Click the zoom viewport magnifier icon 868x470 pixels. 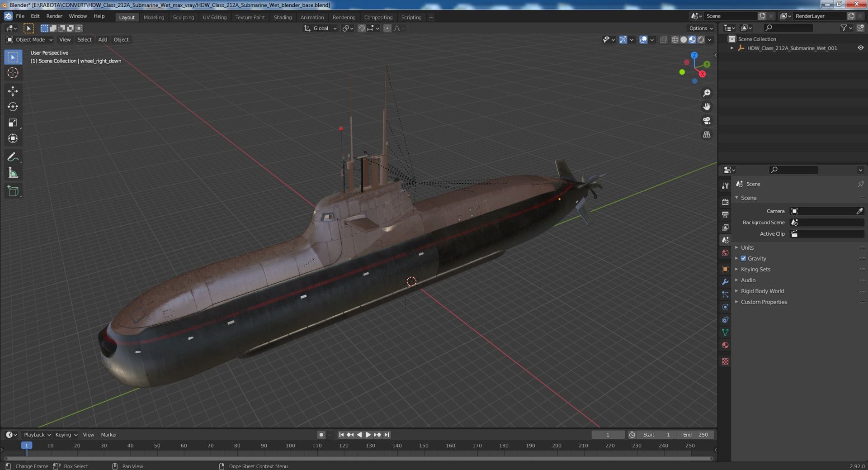point(707,93)
